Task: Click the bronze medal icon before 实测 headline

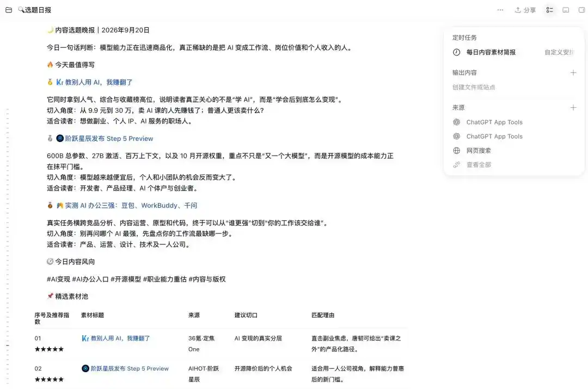Action: point(50,205)
